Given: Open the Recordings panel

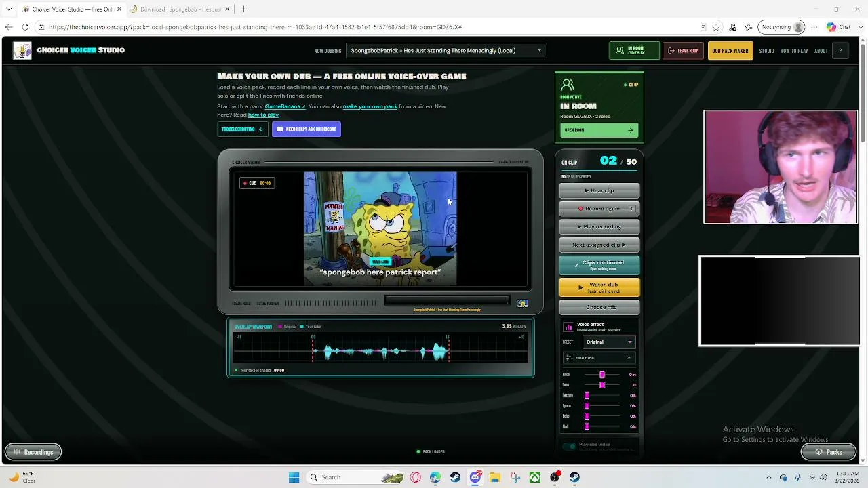Looking at the screenshot, I should pos(33,452).
